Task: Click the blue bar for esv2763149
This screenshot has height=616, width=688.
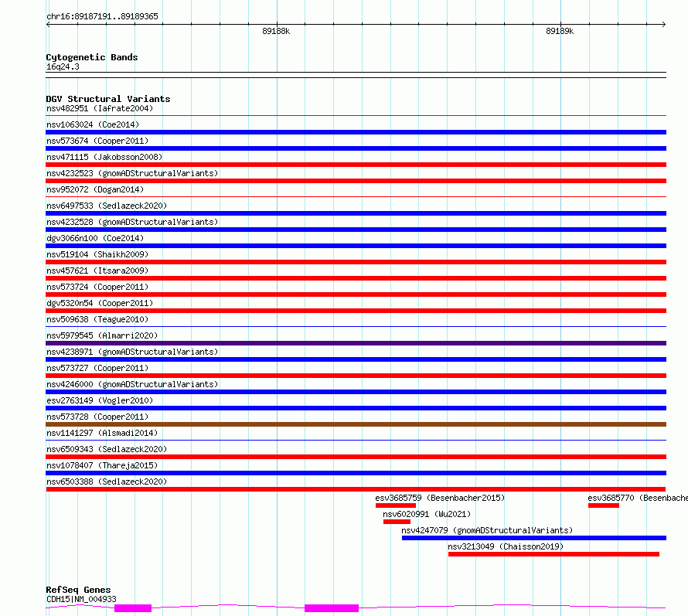Action: pyautogui.click(x=356, y=408)
